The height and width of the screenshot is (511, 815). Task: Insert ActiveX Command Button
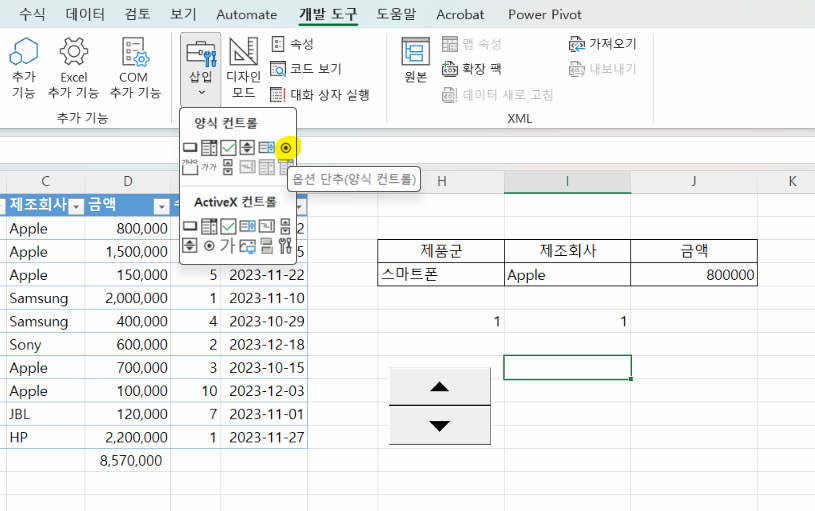point(190,226)
